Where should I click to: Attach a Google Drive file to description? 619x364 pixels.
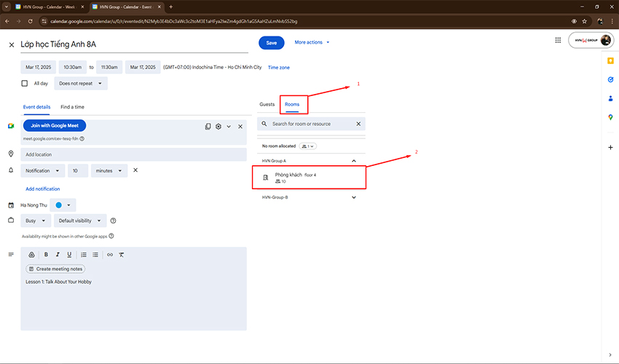pos(31,255)
